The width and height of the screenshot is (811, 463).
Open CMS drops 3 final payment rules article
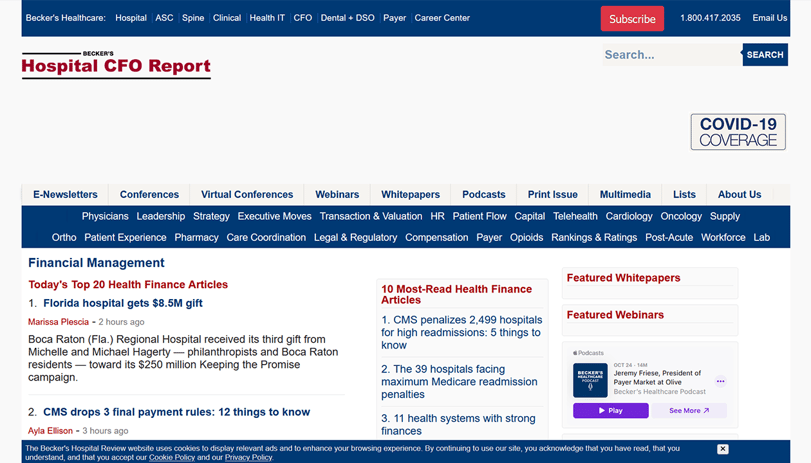coord(176,412)
